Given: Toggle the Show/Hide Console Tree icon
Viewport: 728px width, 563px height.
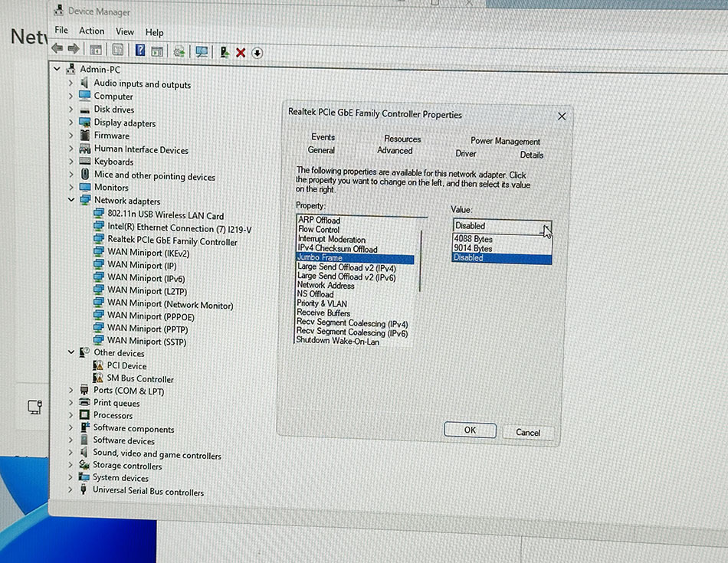Looking at the screenshot, I should [96, 50].
